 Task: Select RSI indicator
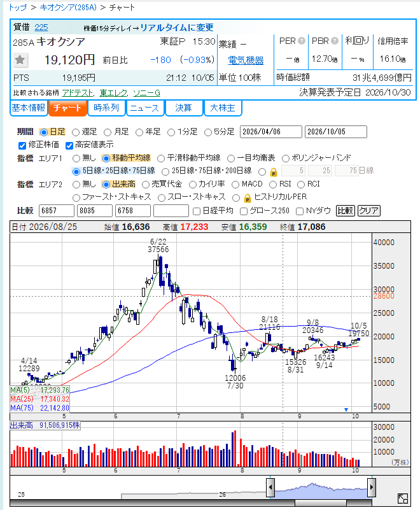[x=273, y=185]
